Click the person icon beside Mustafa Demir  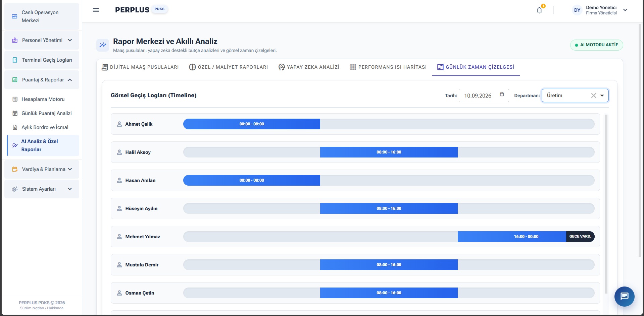tap(119, 265)
